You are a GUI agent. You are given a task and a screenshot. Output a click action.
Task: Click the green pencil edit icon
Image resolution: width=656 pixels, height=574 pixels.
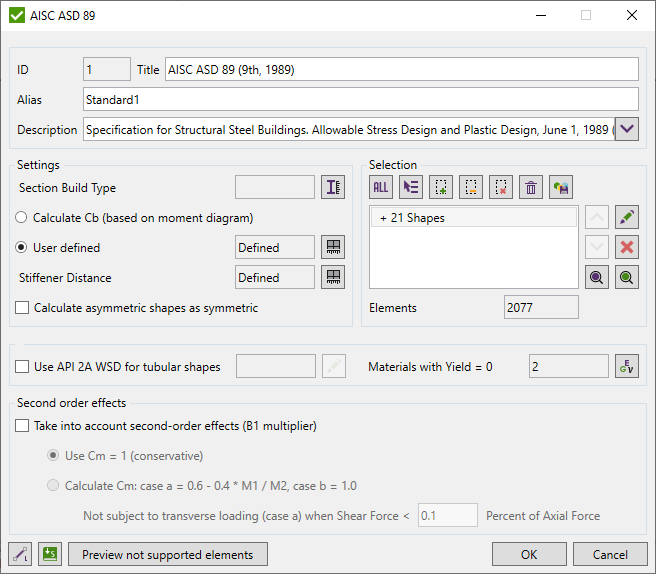coord(627,217)
